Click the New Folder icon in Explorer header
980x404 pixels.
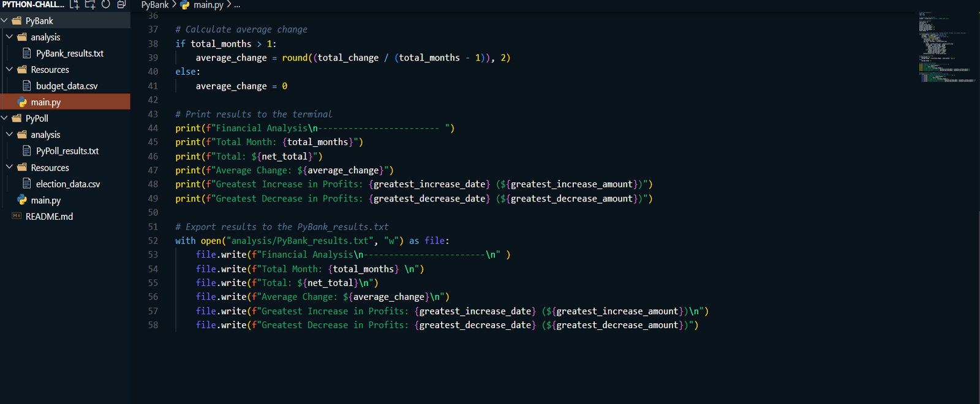click(x=90, y=5)
